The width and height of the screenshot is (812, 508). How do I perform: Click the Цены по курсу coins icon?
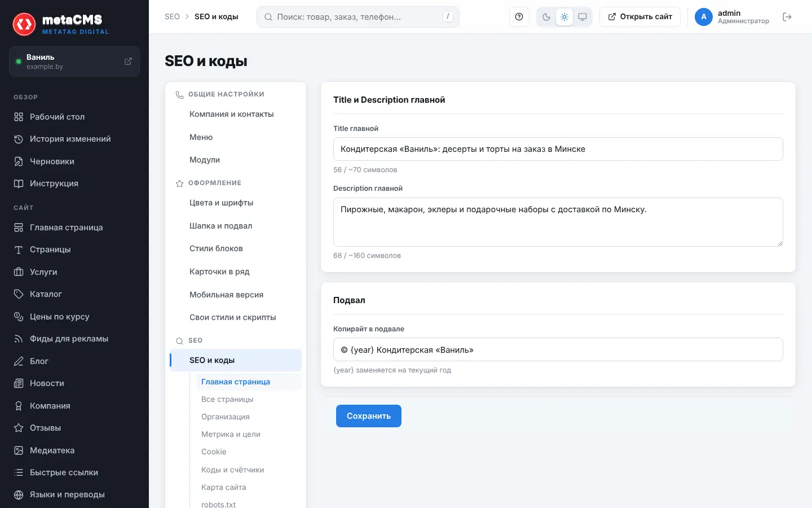click(19, 317)
